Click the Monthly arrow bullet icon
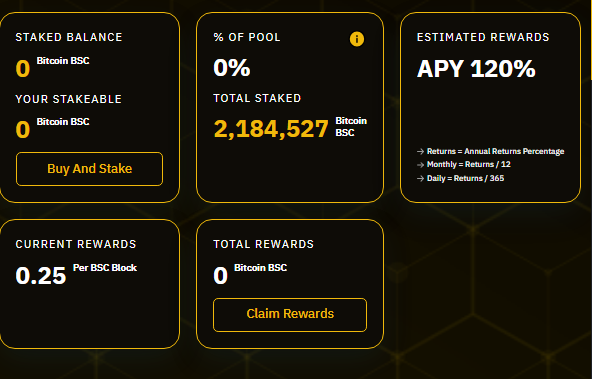Screen dimensions: 592x379 point(421,165)
